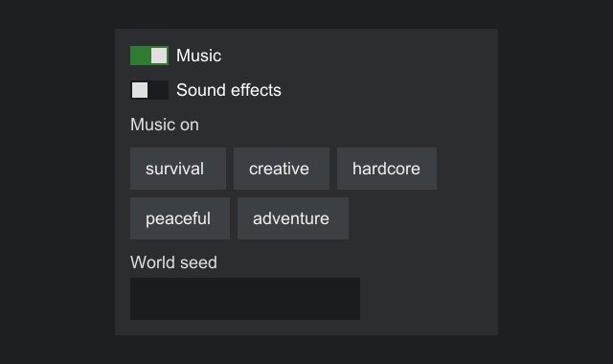Click the green track of Music switch
Viewport: 613px width, 364px height.
coord(141,56)
